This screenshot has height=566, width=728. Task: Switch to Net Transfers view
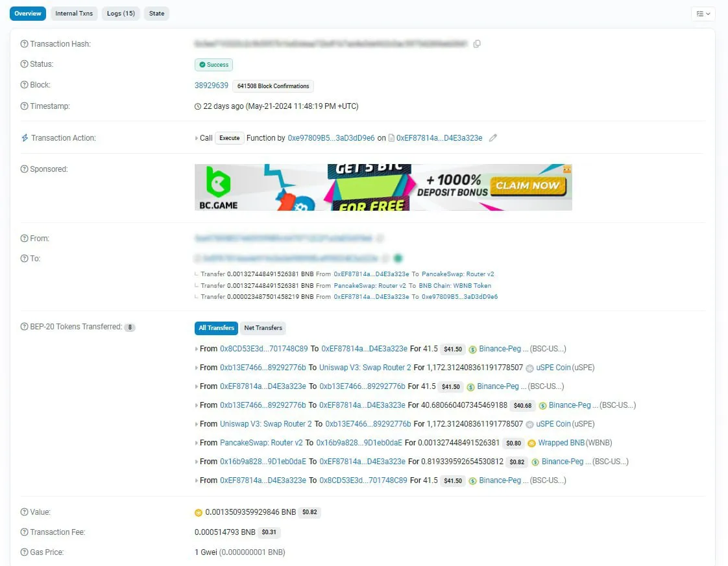(x=263, y=328)
